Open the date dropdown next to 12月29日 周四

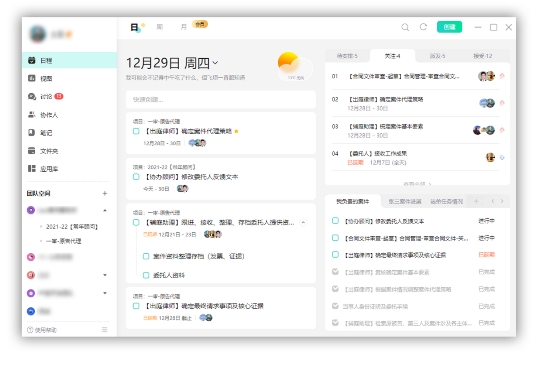tap(215, 63)
